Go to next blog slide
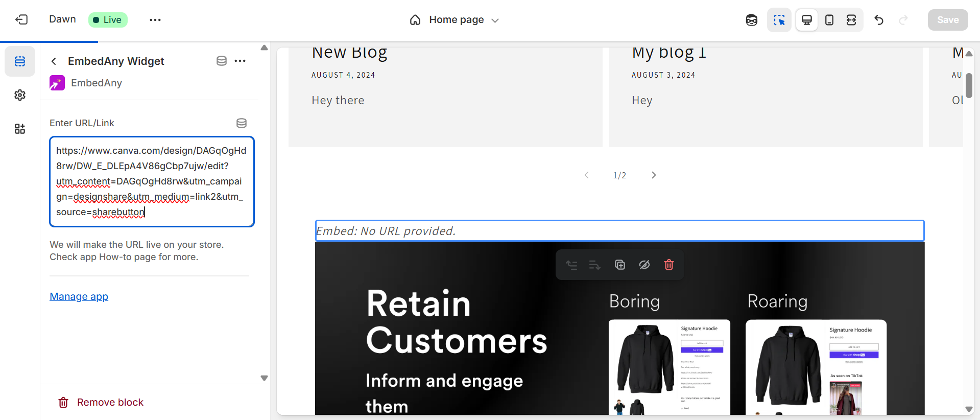Viewport: 980px width, 420px height. (654, 175)
